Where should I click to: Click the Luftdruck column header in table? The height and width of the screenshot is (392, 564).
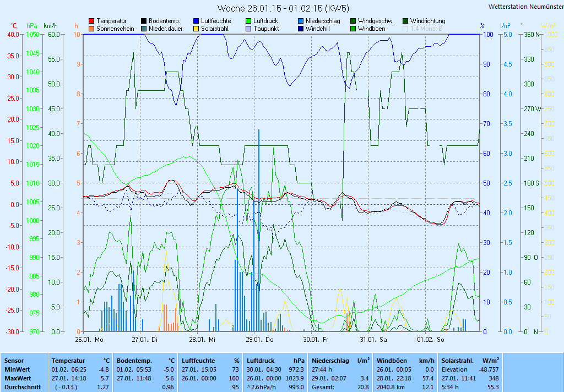tap(262, 361)
